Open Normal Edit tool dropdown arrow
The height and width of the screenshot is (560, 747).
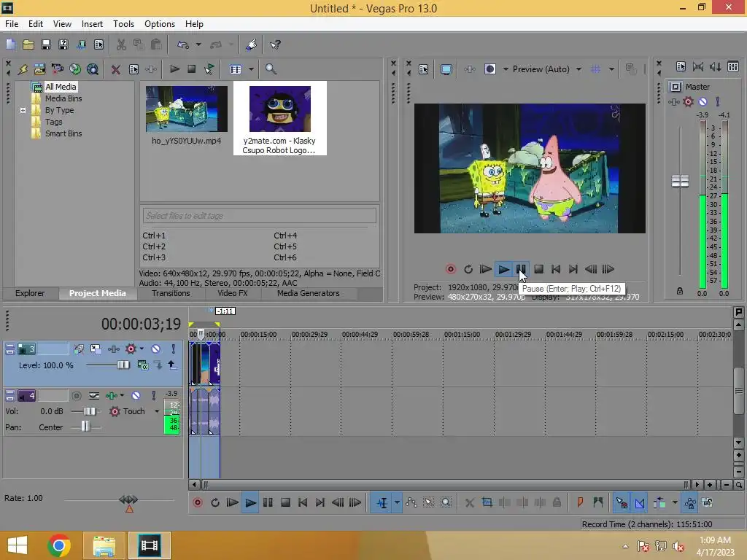click(x=396, y=502)
